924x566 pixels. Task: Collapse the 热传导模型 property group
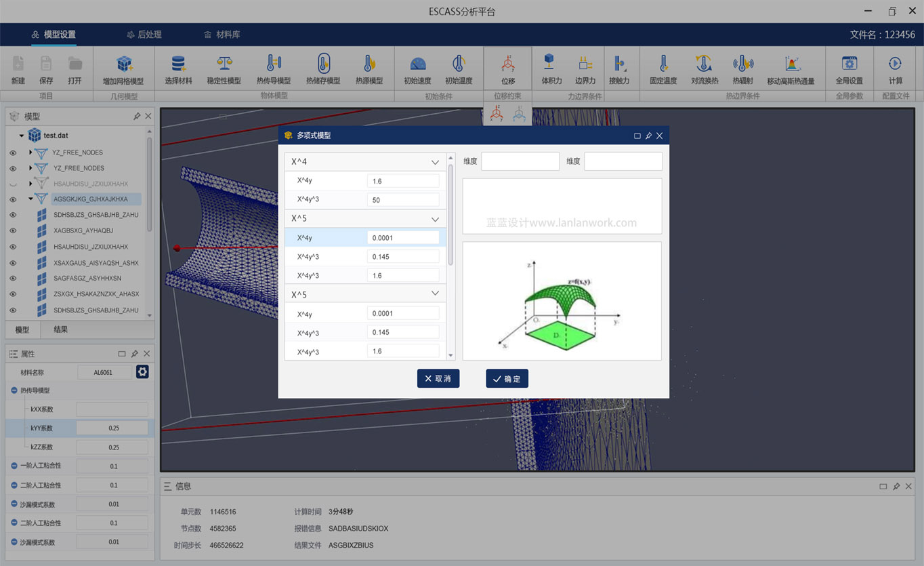tap(14, 390)
